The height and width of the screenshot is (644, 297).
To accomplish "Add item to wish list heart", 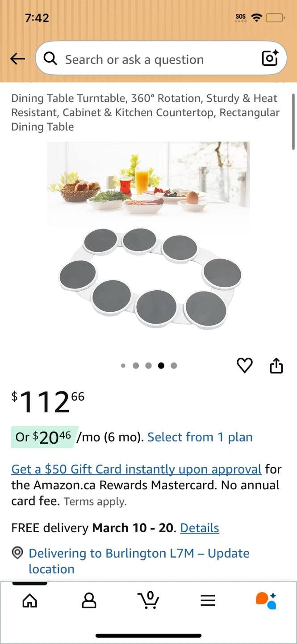I will coord(244,365).
